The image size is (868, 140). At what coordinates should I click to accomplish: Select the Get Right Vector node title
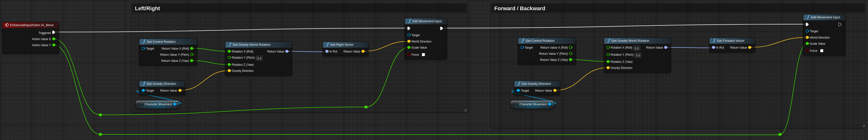pos(342,44)
